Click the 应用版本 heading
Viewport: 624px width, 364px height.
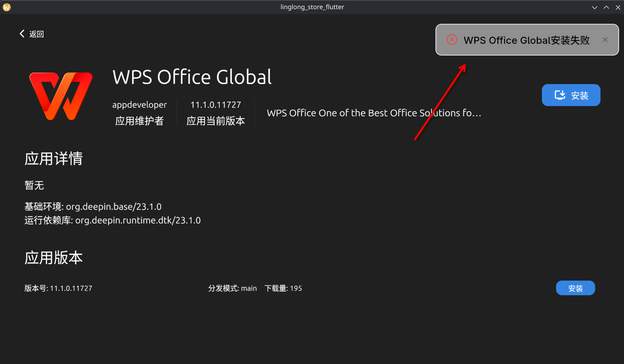(53, 258)
